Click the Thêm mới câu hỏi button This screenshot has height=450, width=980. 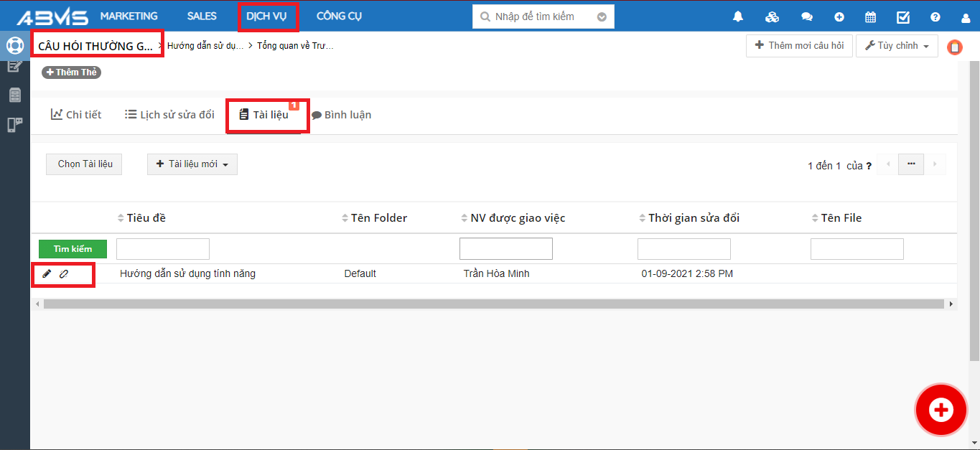point(799,46)
